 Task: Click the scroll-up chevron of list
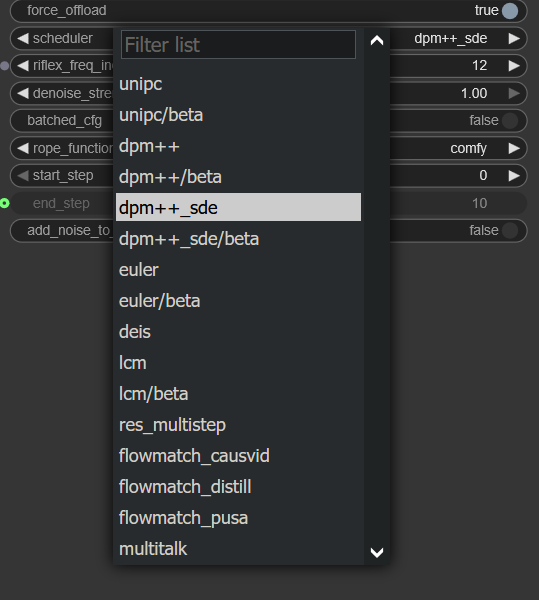point(377,40)
